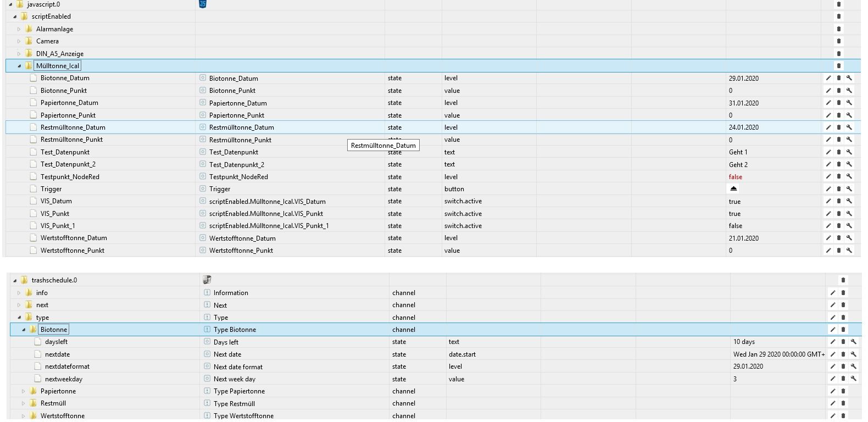The height and width of the screenshot is (422, 868).
Task: Edit the nextdateformat state
Action: coord(833,366)
